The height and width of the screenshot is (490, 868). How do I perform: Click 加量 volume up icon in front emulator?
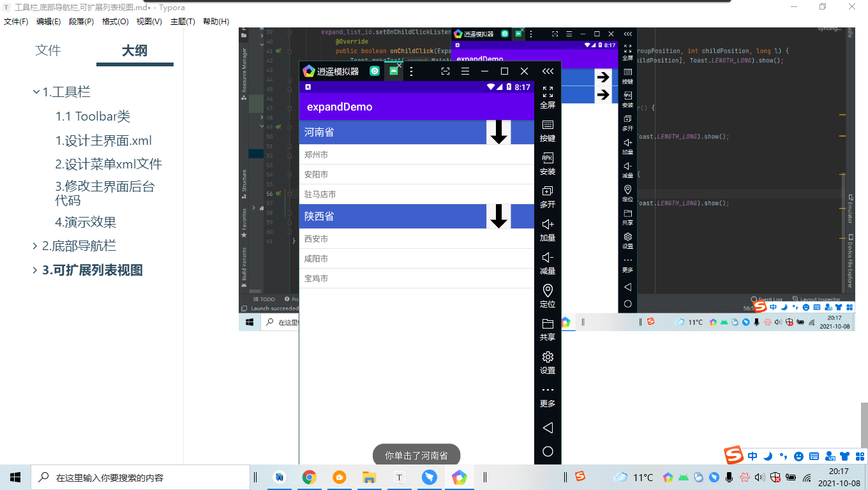click(548, 224)
